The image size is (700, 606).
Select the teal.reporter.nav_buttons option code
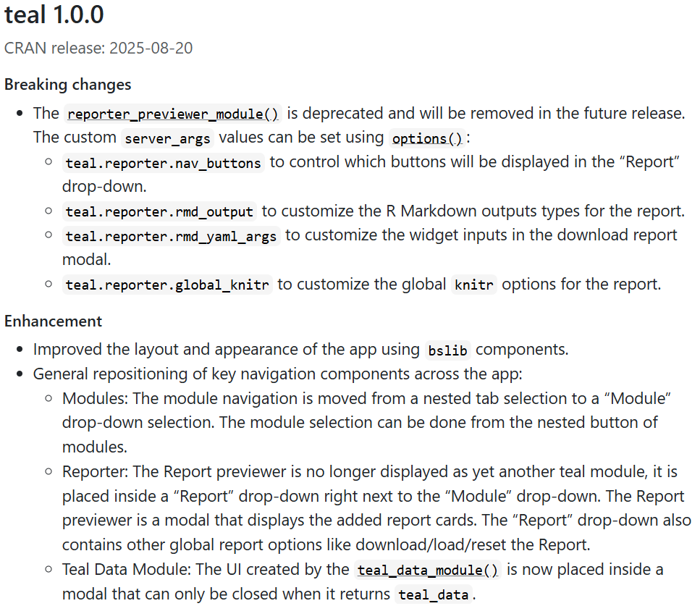click(x=163, y=162)
